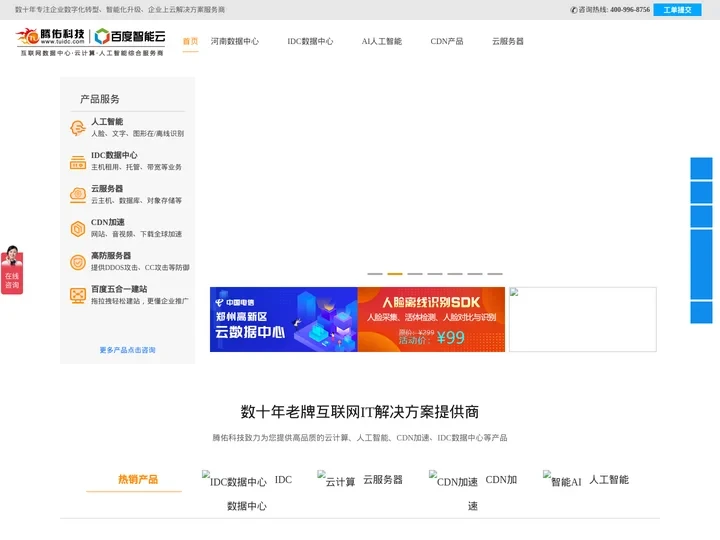Select the last carousel indicator dash

[x=495, y=274]
